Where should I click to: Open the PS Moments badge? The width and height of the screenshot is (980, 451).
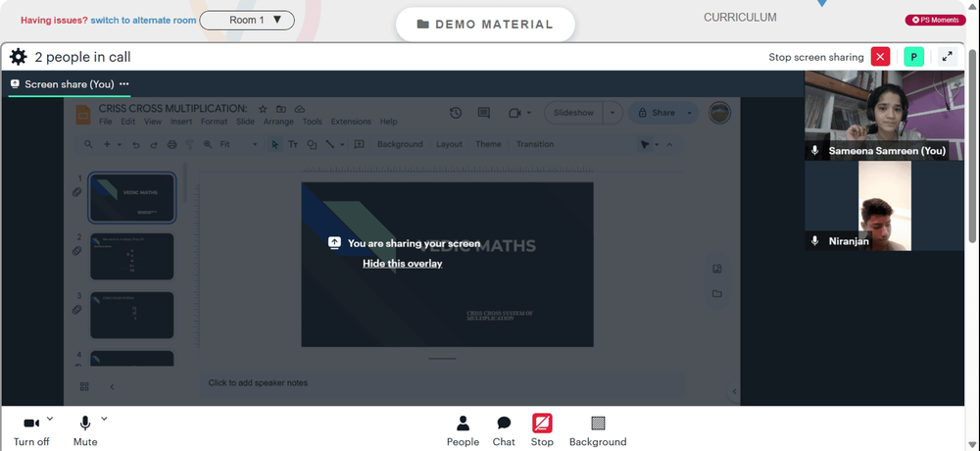[935, 20]
